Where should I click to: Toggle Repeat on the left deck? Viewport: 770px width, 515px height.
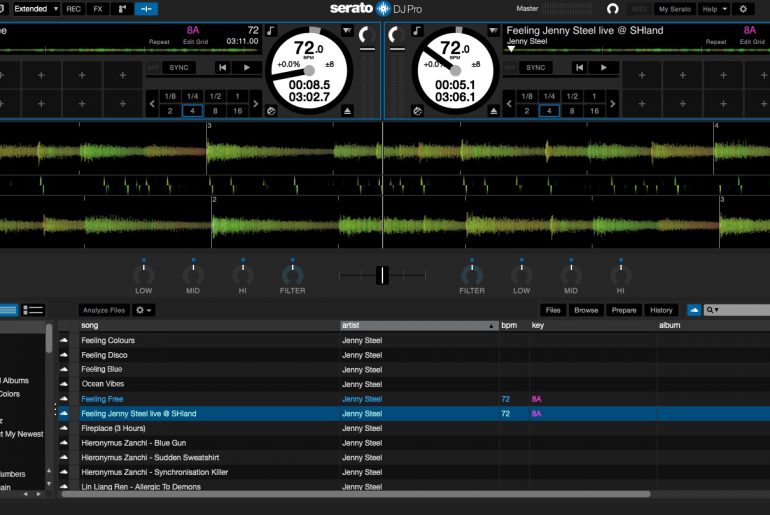tap(159, 42)
